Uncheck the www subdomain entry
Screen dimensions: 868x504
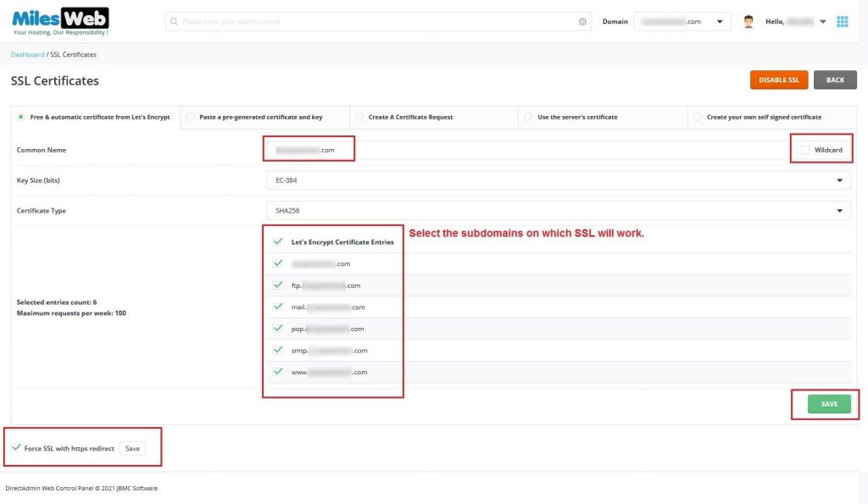point(277,372)
